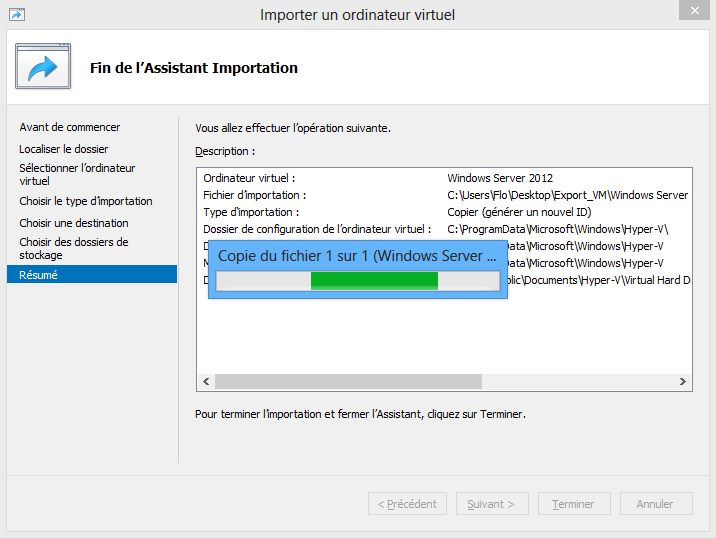Click the Ordinateur virtuel row in the description
This screenshot has height=539, width=716.
445,178
